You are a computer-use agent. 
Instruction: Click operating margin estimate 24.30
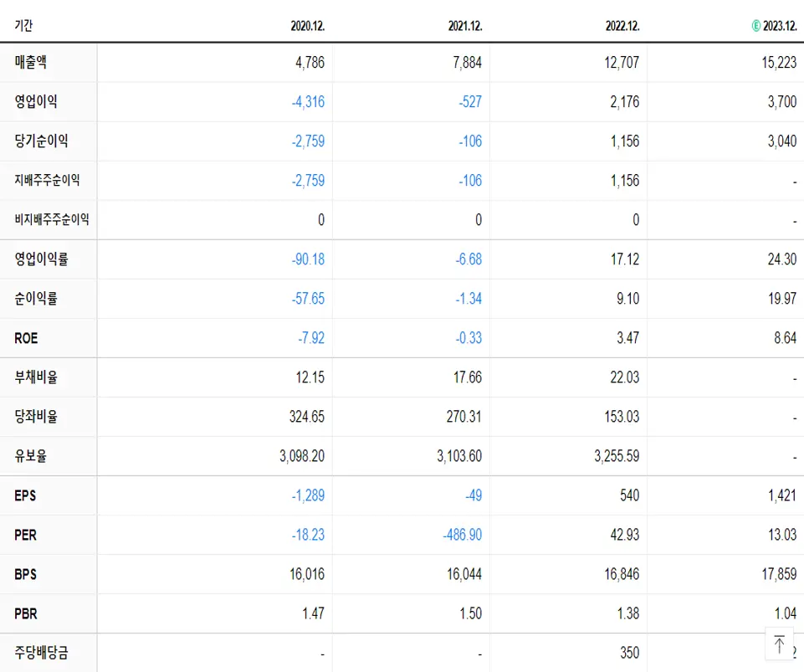[782, 259]
